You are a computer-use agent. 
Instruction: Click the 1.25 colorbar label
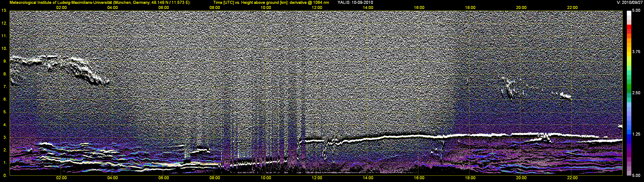636,134
